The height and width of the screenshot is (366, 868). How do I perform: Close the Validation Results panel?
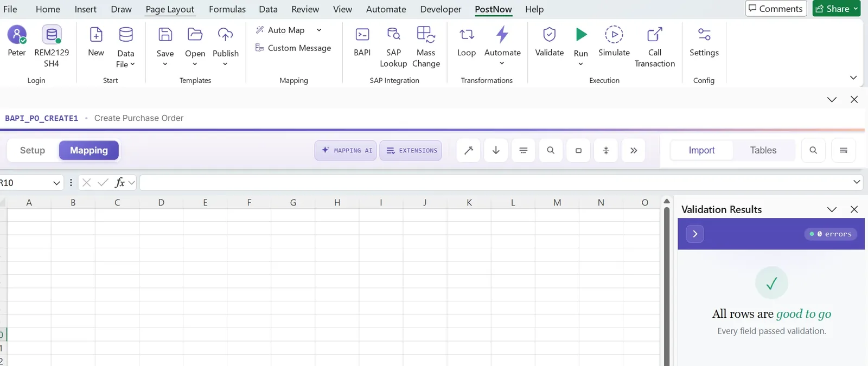click(854, 209)
